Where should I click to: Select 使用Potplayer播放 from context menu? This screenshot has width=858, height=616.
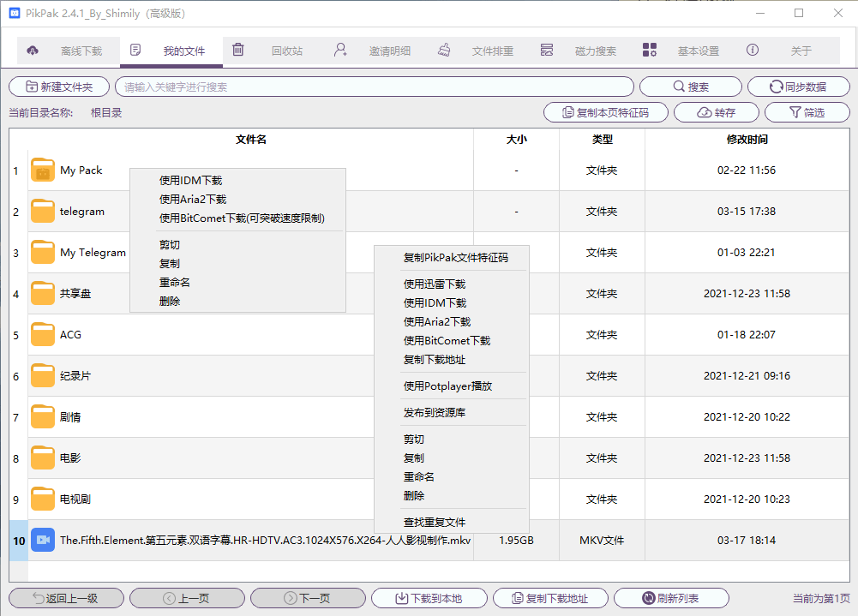point(447,386)
